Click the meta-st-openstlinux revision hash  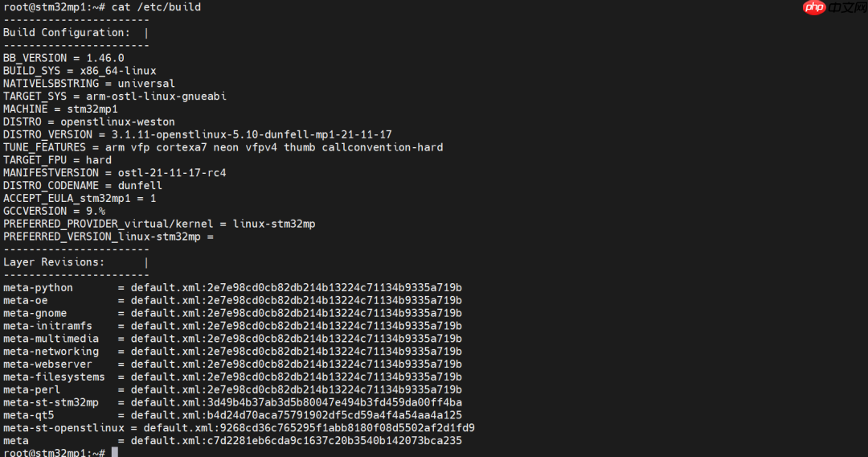tap(348, 428)
